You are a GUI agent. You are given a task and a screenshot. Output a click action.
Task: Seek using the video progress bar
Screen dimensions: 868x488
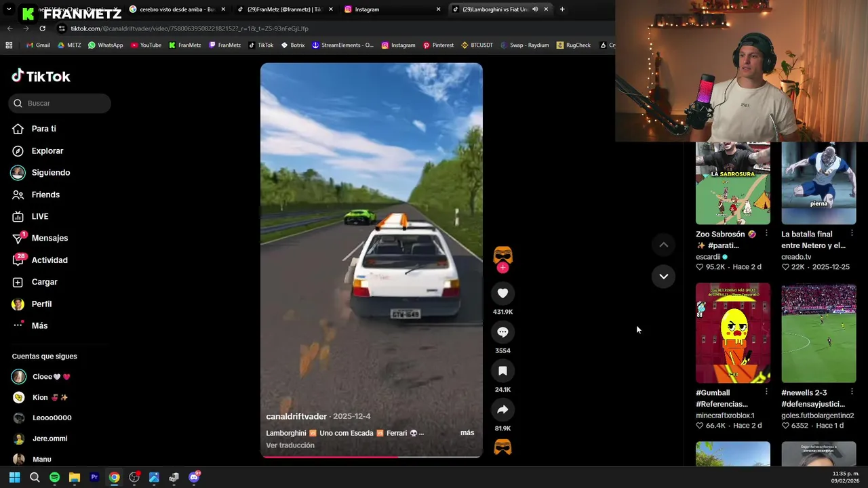[372, 457]
